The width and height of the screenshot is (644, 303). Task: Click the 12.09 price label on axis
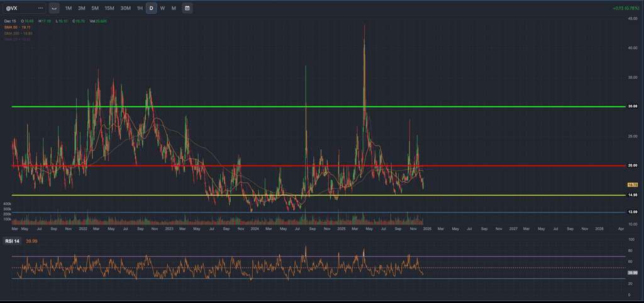pyautogui.click(x=633, y=212)
